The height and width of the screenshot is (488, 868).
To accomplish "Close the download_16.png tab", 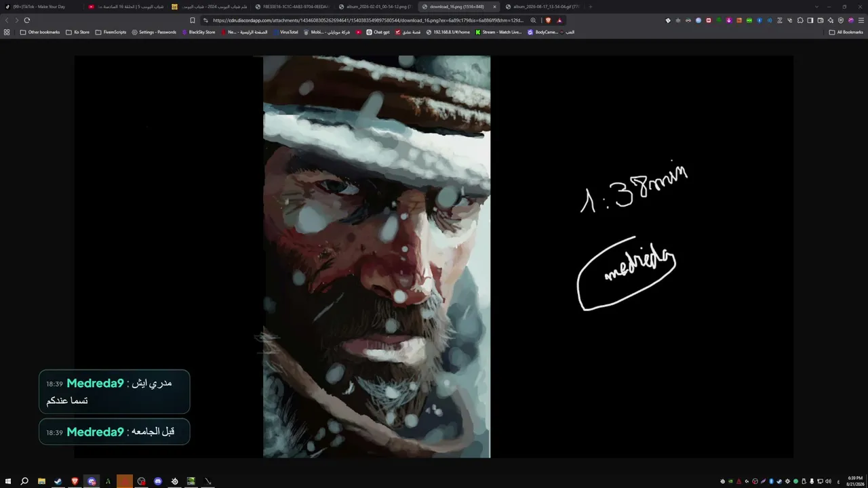I will click(x=494, y=7).
